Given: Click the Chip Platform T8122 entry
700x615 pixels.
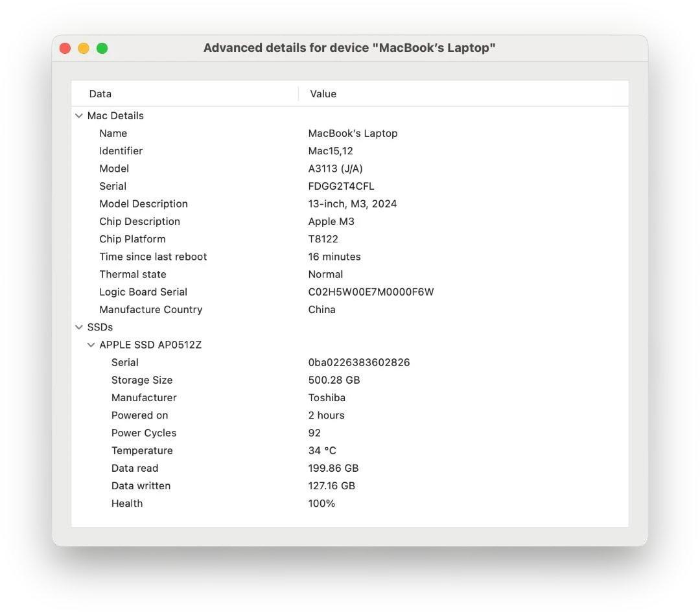Looking at the screenshot, I should point(323,238).
